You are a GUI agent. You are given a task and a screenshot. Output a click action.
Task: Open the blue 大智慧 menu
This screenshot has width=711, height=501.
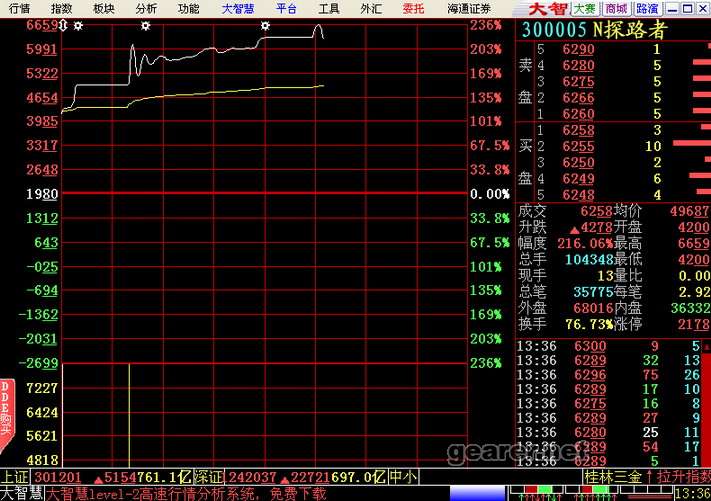pyautogui.click(x=238, y=8)
